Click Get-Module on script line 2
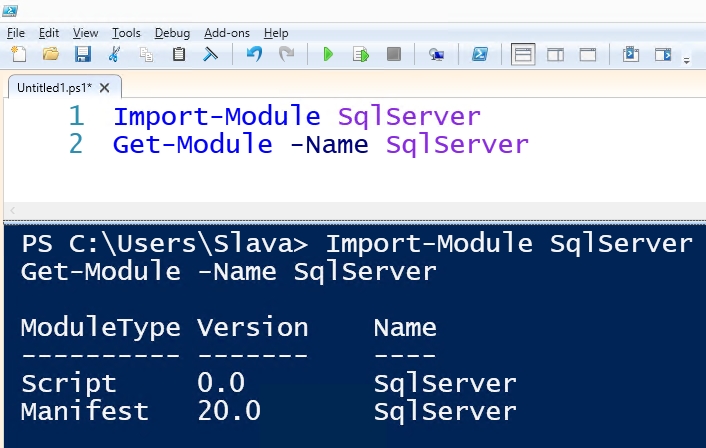 click(193, 144)
